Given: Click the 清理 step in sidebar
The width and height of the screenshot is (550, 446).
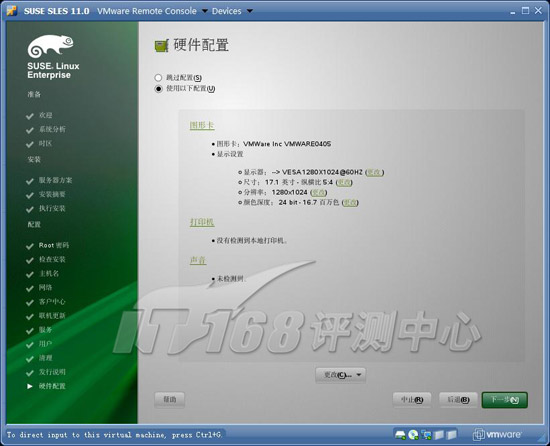Looking at the screenshot, I should click(x=45, y=358).
